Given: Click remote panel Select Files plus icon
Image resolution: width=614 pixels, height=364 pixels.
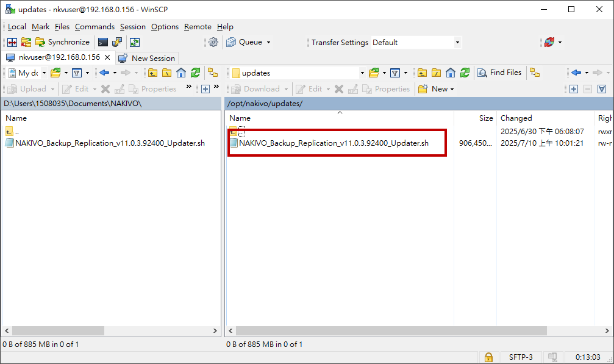Looking at the screenshot, I should 574,89.
